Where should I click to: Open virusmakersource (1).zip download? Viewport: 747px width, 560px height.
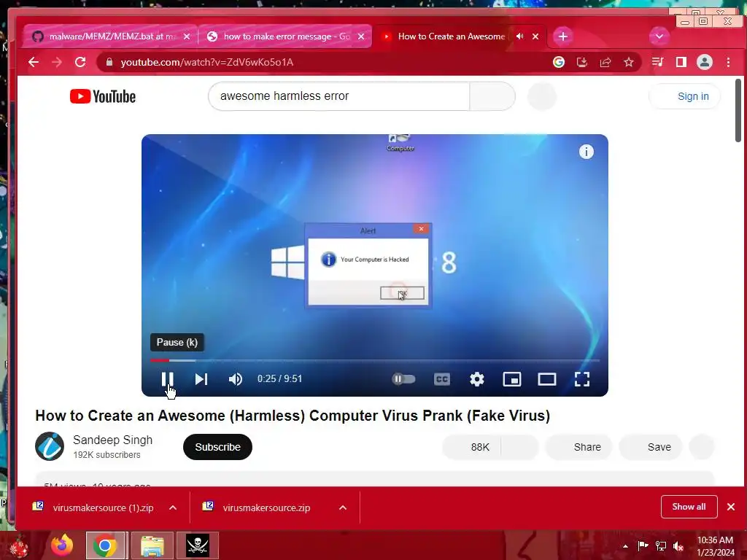93,507
